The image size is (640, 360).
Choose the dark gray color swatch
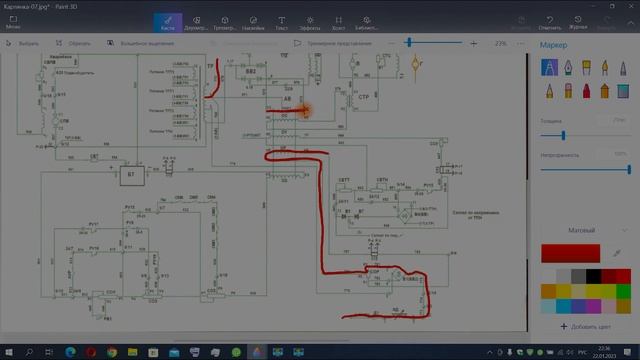pos(578,276)
